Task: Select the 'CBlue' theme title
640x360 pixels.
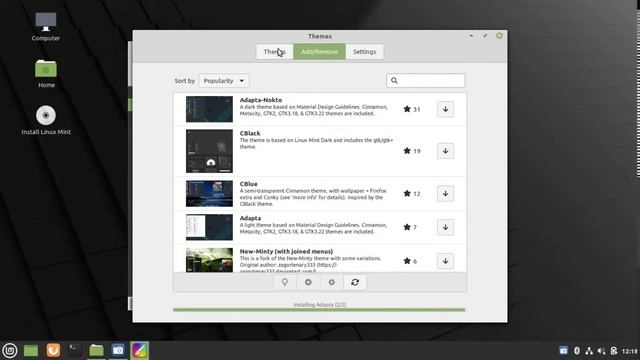Action: coord(249,184)
